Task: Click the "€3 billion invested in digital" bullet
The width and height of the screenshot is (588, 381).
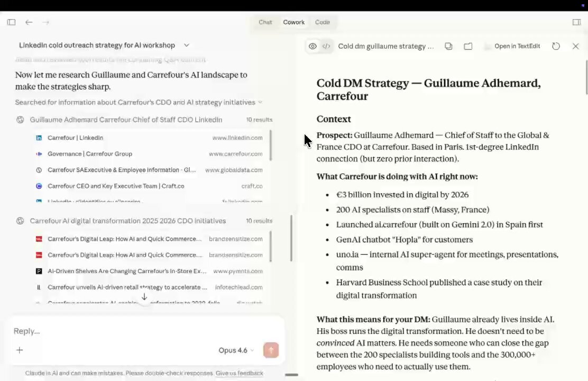Action: pyautogui.click(x=402, y=195)
